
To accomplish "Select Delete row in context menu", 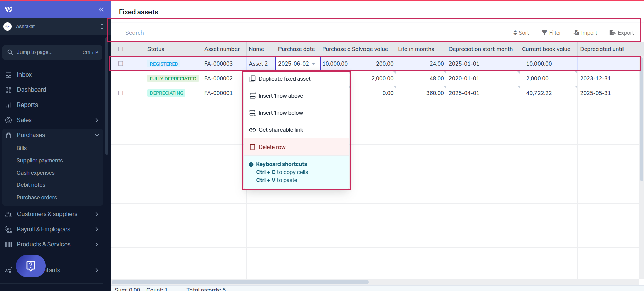I will click(272, 147).
